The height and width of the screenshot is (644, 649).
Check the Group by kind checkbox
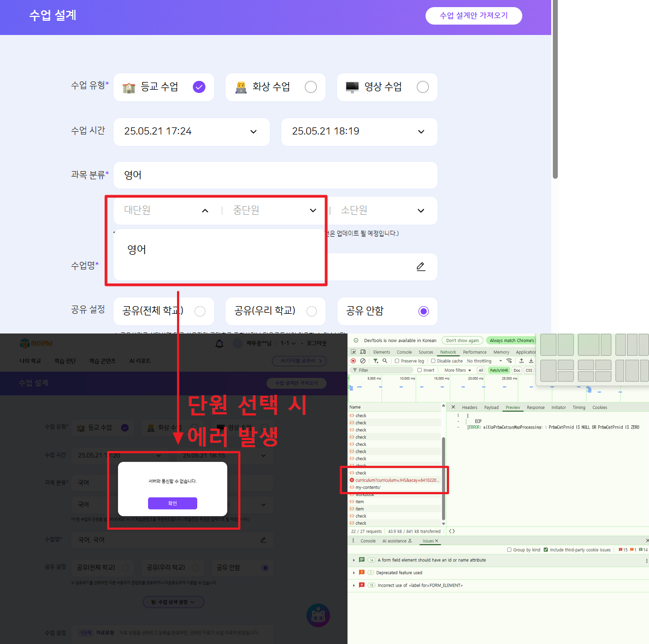pos(509,550)
